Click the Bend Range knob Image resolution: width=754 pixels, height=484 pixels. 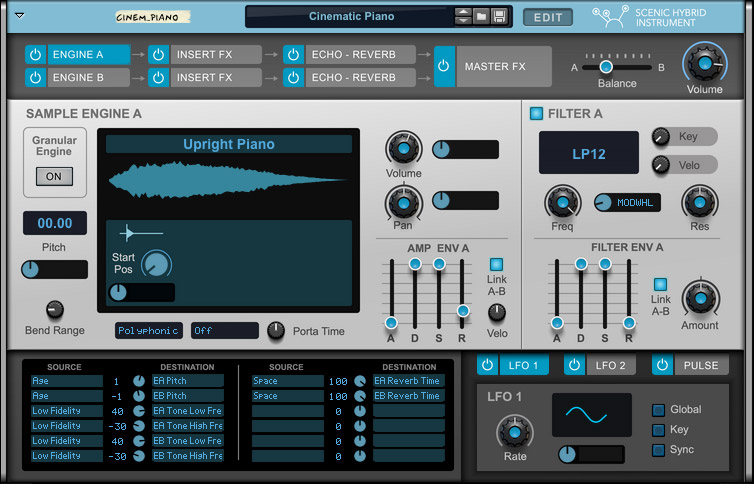point(55,310)
